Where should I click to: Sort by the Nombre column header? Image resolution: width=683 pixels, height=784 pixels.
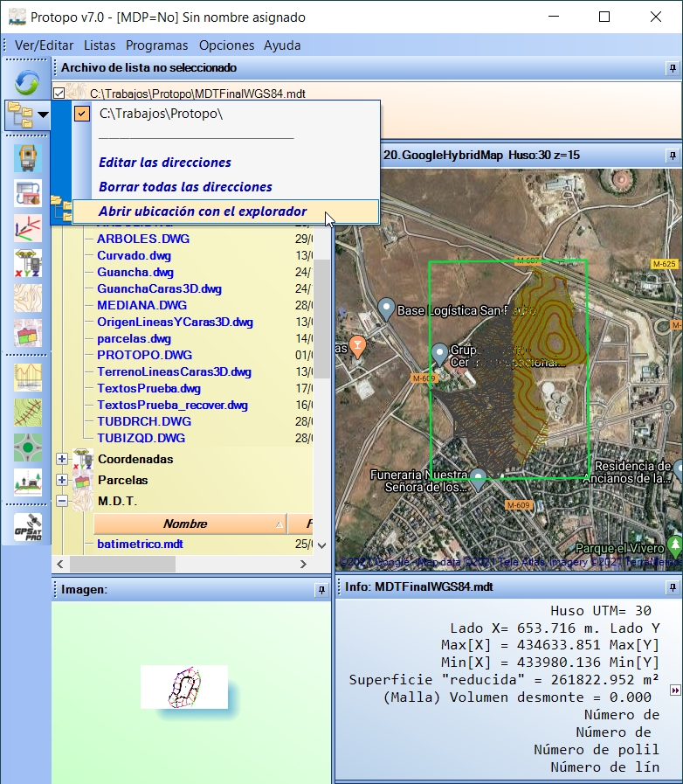click(x=190, y=524)
